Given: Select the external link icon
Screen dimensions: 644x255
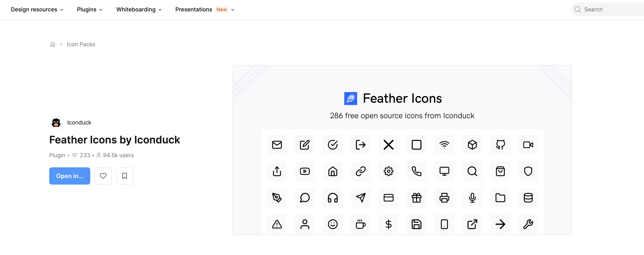Looking at the screenshot, I should [472, 224].
